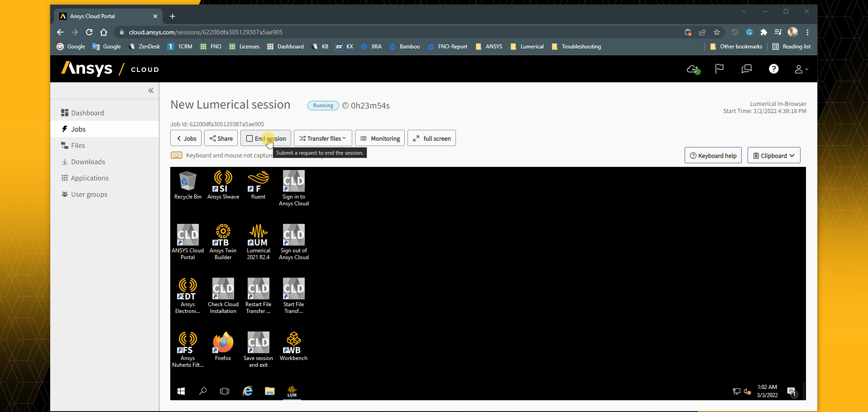Image resolution: width=868 pixels, height=412 pixels.
Task: Open ANSYS Cloud Portal desktop shortcut
Action: pyautogui.click(x=187, y=242)
